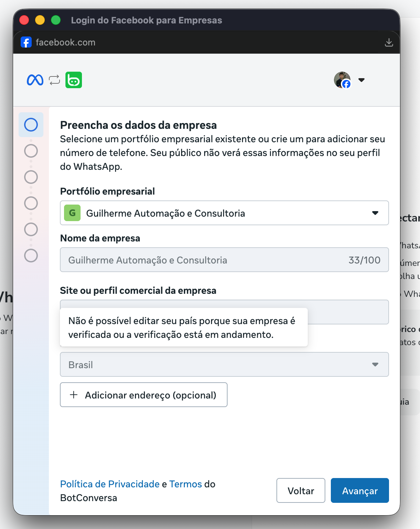420x529 pixels.
Task: Click the sync arrows icon between logos
Action: coord(54,80)
